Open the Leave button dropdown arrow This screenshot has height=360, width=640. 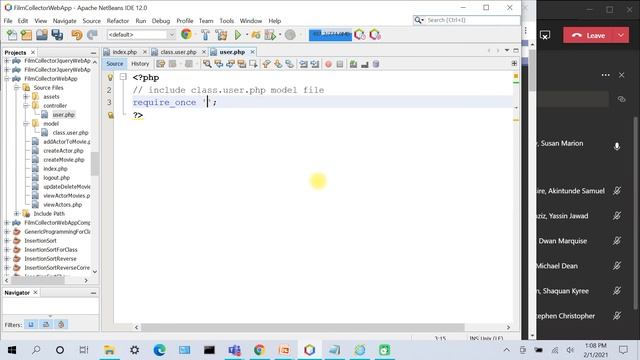[x=621, y=36]
